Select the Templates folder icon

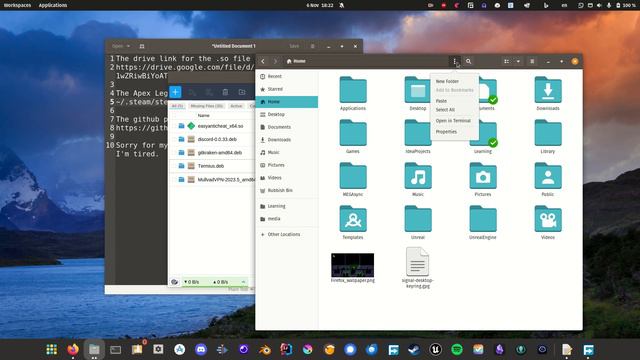coord(353,219)
